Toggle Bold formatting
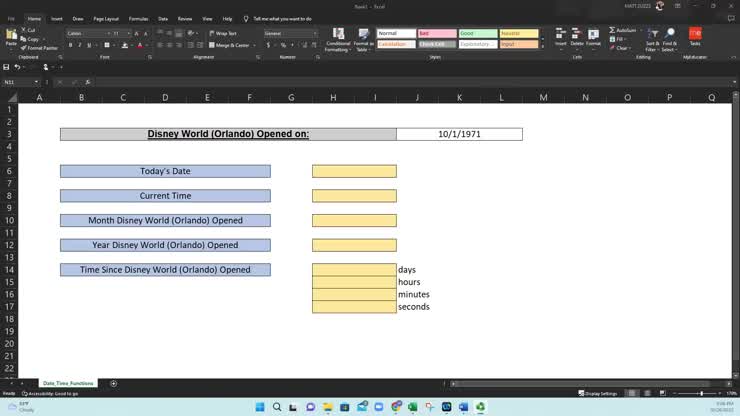 click(x=70, y=45)
